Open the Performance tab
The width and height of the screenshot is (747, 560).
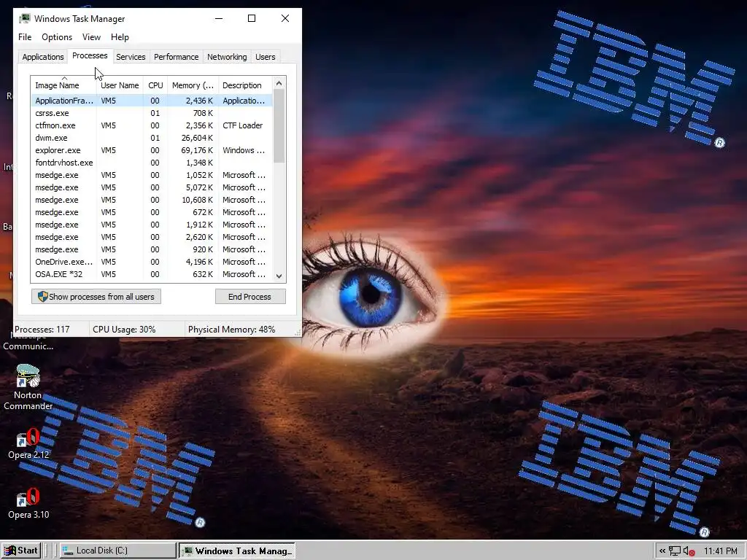[176, 57]
